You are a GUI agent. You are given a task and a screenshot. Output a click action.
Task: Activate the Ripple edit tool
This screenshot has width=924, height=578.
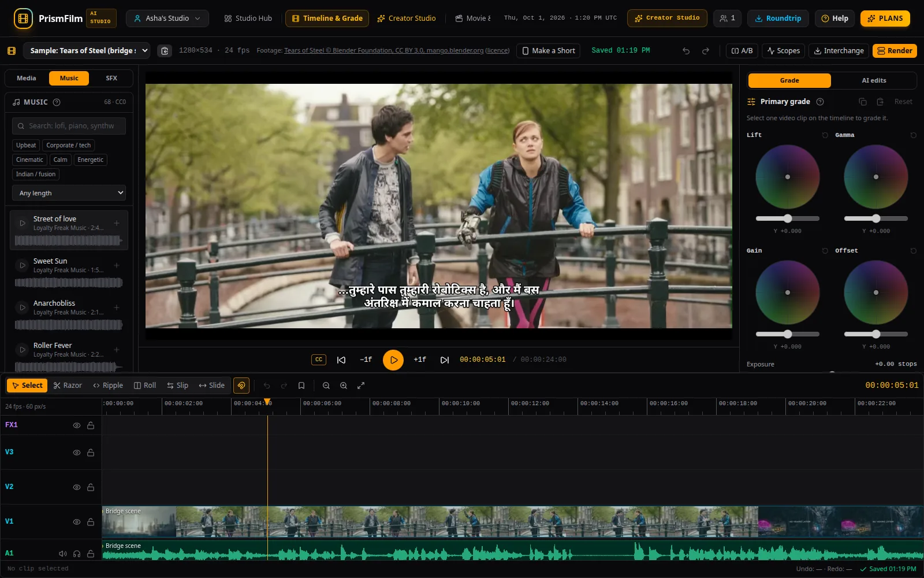click(x=108, y=386)
